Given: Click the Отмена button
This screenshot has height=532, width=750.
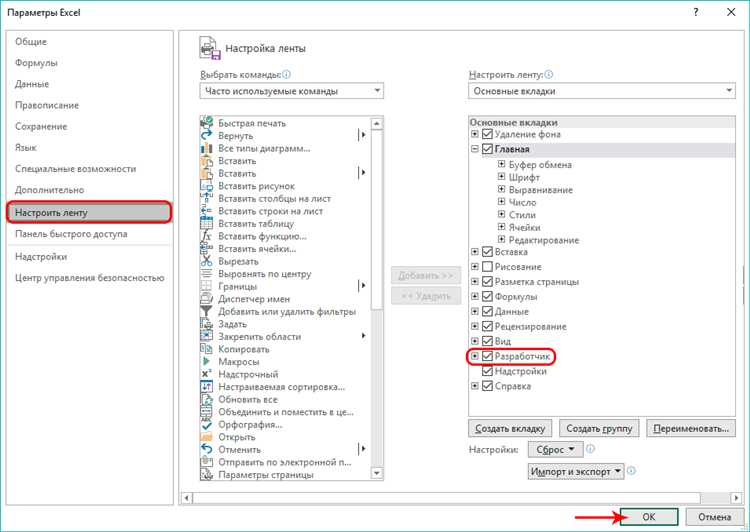Looking at the screenshot, I should 715,517.
